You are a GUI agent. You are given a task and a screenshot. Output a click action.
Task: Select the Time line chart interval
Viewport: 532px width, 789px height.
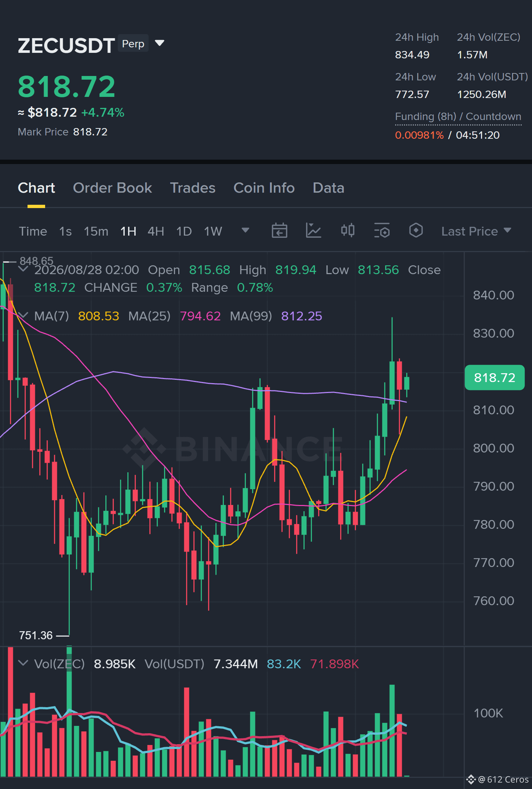tap(33, 231)
